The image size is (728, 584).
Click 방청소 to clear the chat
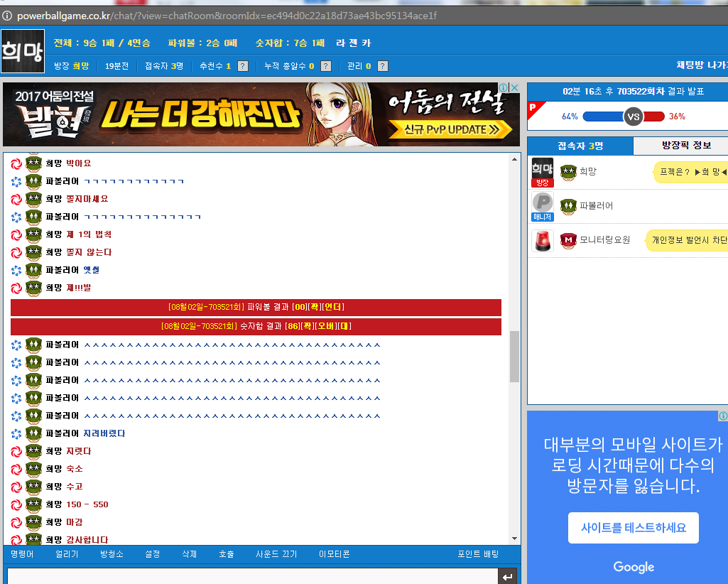(x=112, y=553)
